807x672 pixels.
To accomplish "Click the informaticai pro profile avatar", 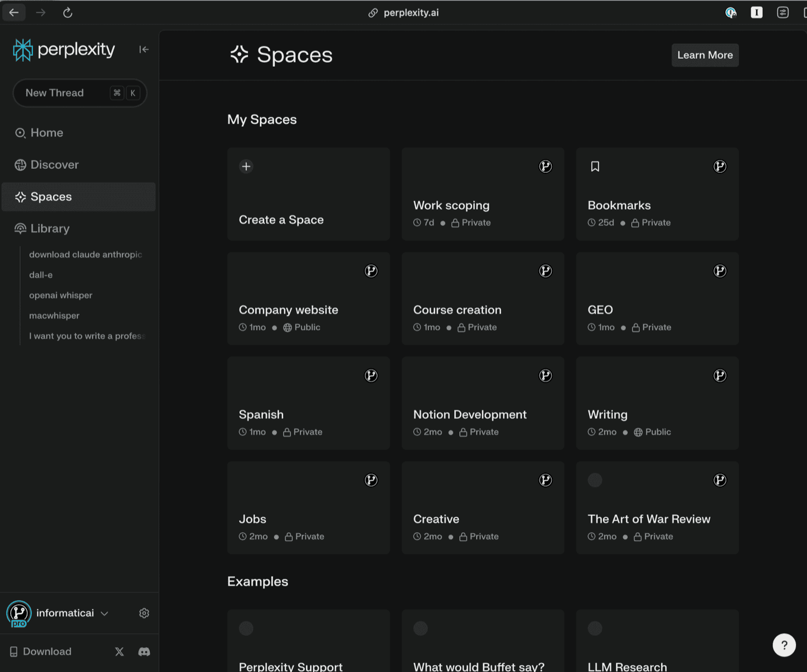I will pos(19,614).
